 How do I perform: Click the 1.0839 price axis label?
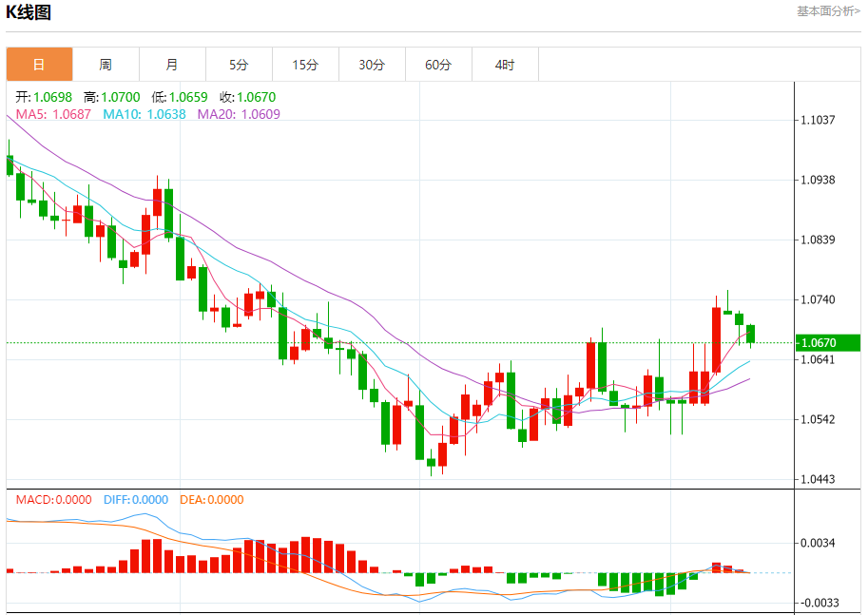[x=819, y=240]
